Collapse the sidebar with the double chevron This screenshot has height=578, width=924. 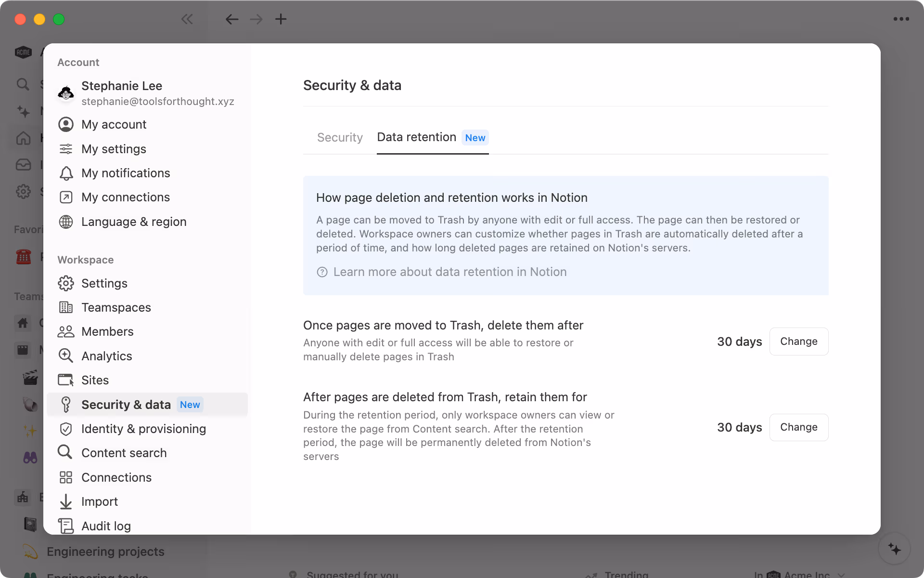click(x=187, y=19)
